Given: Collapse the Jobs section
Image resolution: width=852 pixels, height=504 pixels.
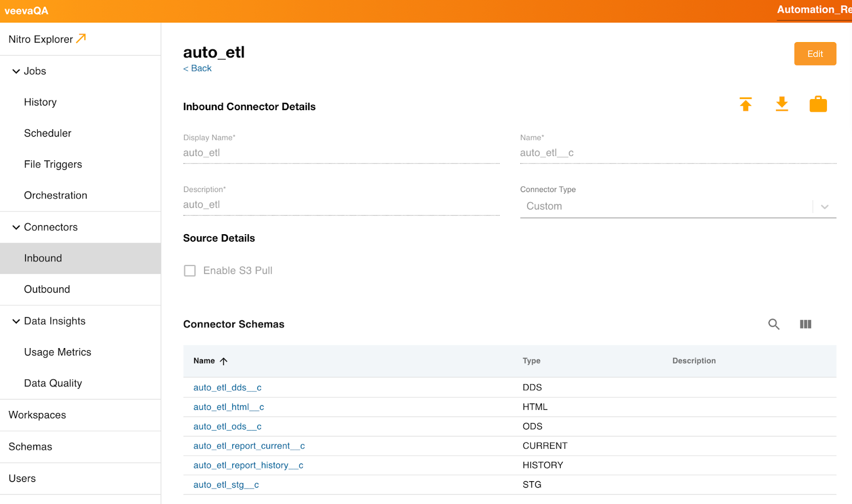Looking at the screenshot, I should (x=17, y=71).
